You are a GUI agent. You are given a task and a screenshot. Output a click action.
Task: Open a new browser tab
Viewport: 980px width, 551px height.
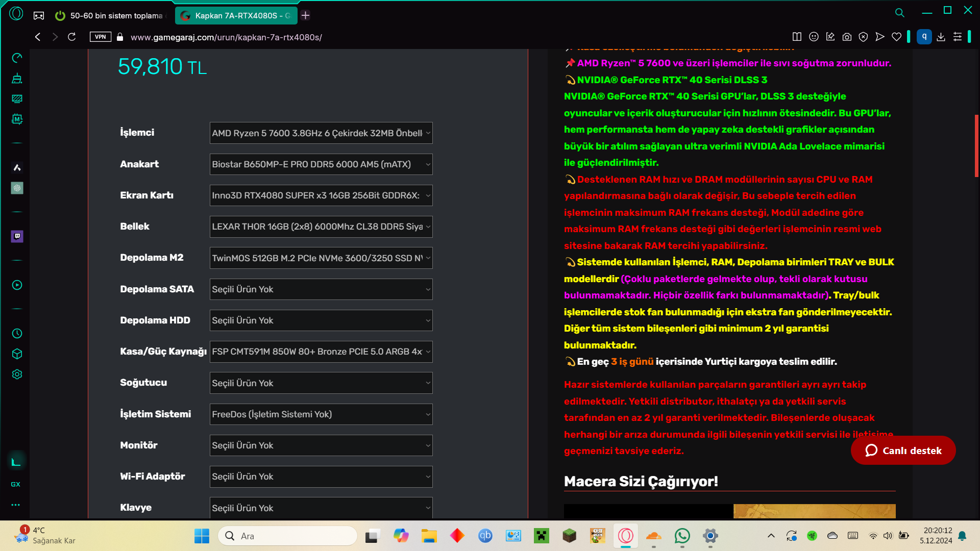pos(305,15)
